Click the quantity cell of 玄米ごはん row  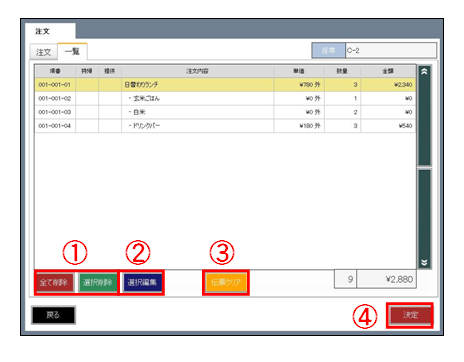click(x=343, y=98)
